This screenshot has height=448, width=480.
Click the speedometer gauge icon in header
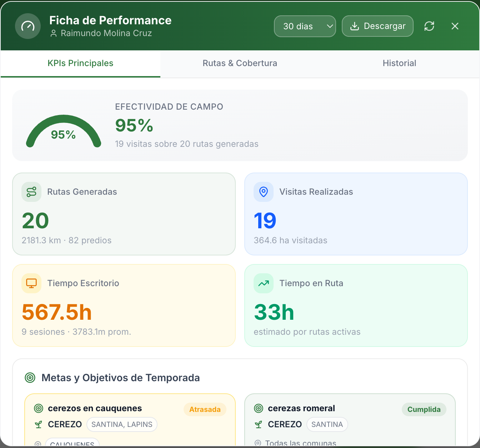coord(28,26)
